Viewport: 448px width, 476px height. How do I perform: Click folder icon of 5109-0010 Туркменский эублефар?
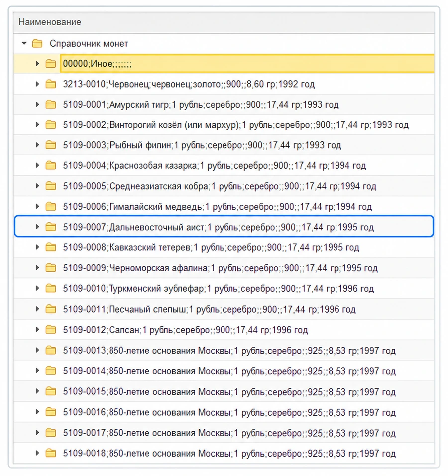coord(51,288)
